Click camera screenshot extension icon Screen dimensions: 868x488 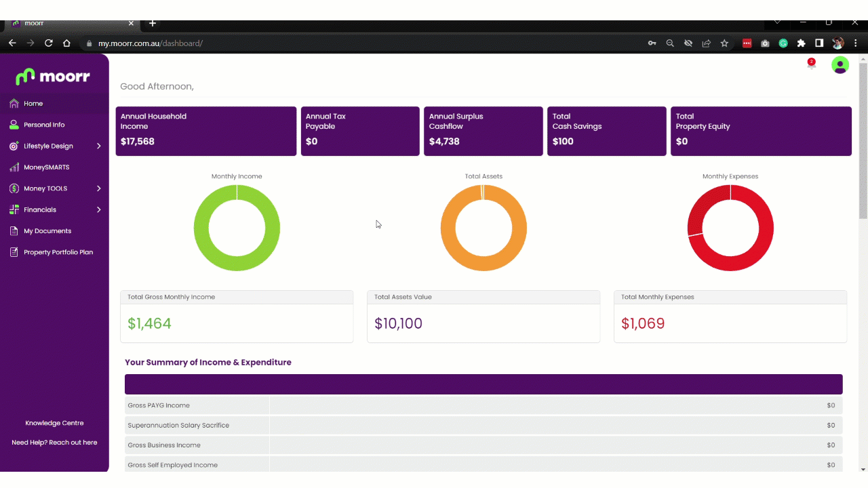point(765,43)
